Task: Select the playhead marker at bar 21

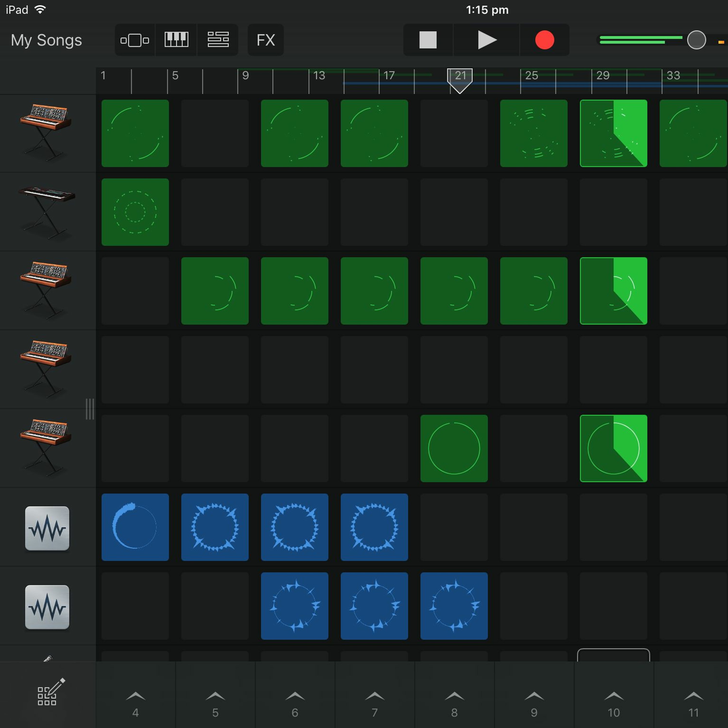Action: coord(460,81)
